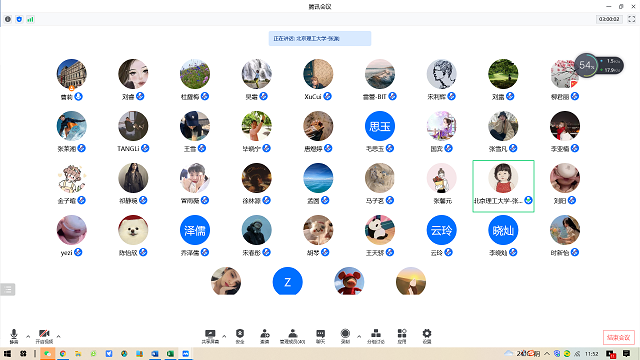This screenshot has height=360, width=640.
Task: Expand the arrow next to the microphone
Action: (28, 337)
